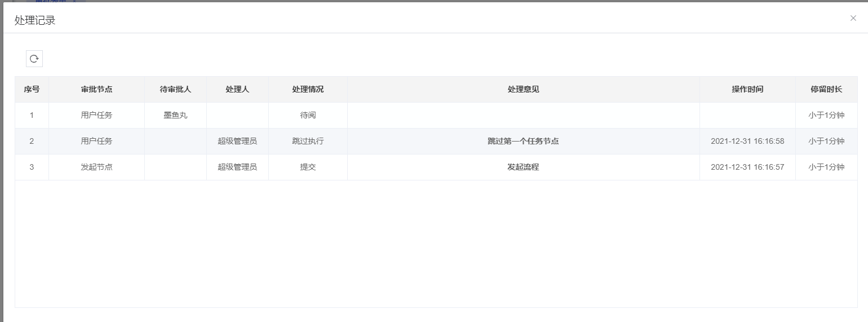Click the refresh icon above the table
The image size is (868, 322).
pyautogui.click(x=34, y=59)
